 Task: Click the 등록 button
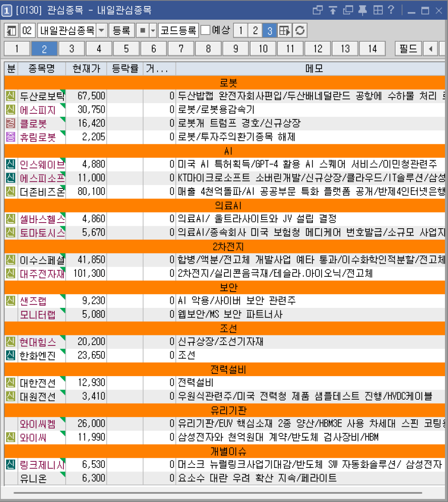121,31
